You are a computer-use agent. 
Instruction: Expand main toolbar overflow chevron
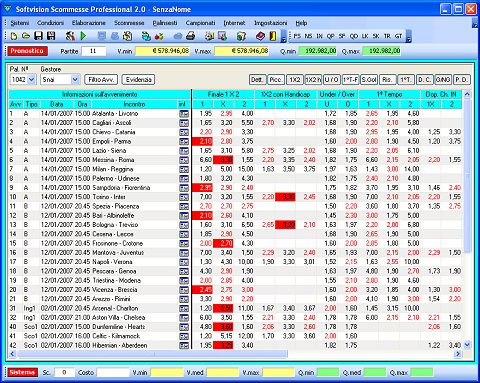tap(283, 37)
